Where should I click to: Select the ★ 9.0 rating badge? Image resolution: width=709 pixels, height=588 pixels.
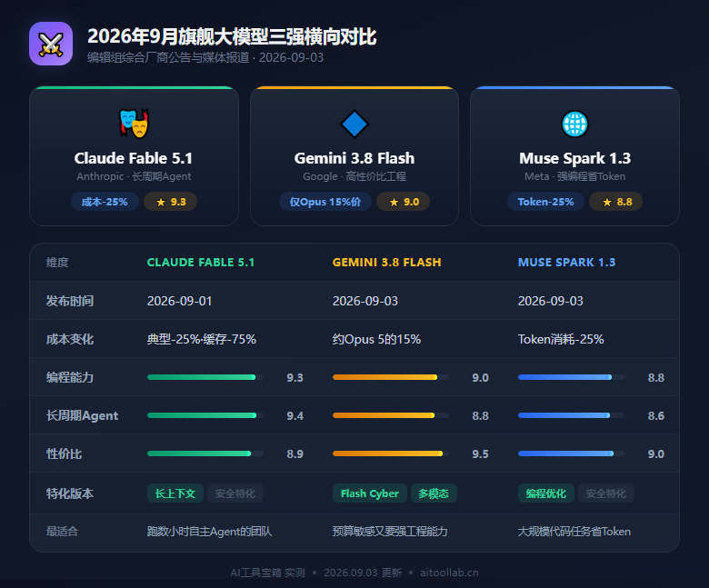click(404, 202)
